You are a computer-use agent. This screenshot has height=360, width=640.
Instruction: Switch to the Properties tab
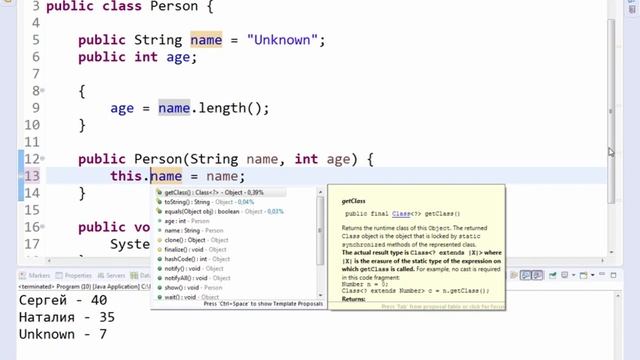(x=74, y=276)
